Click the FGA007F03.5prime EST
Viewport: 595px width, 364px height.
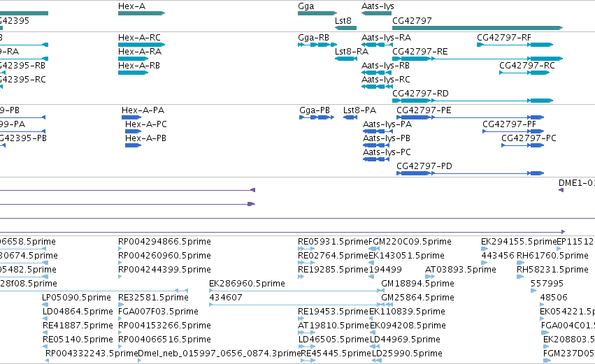pyautogui.click(x=120, y=319)
